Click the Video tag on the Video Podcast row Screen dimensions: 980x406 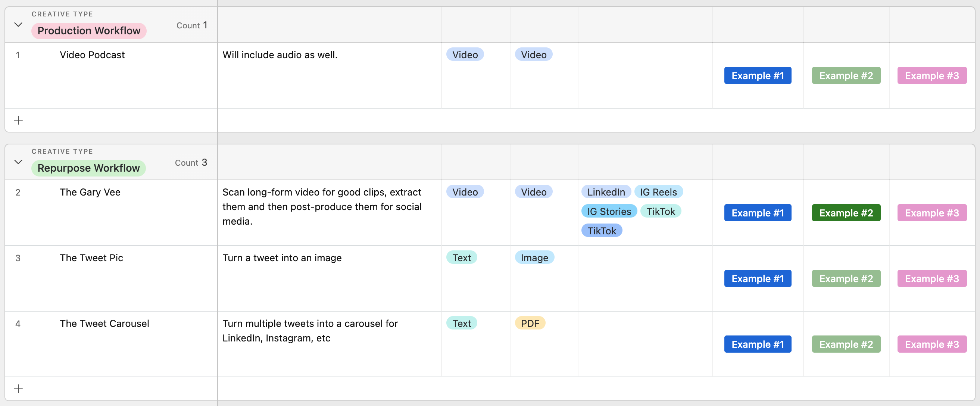pos(465,54)
